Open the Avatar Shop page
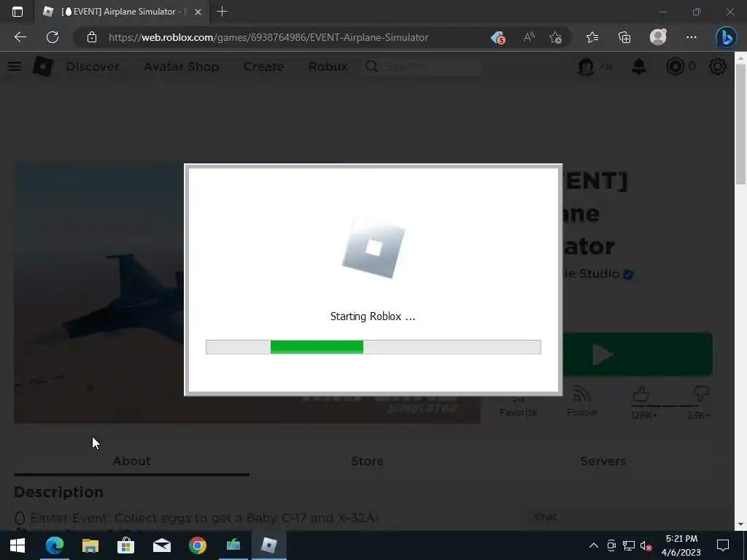This screenshot has height=560, width=747. [x=182, y=66]
